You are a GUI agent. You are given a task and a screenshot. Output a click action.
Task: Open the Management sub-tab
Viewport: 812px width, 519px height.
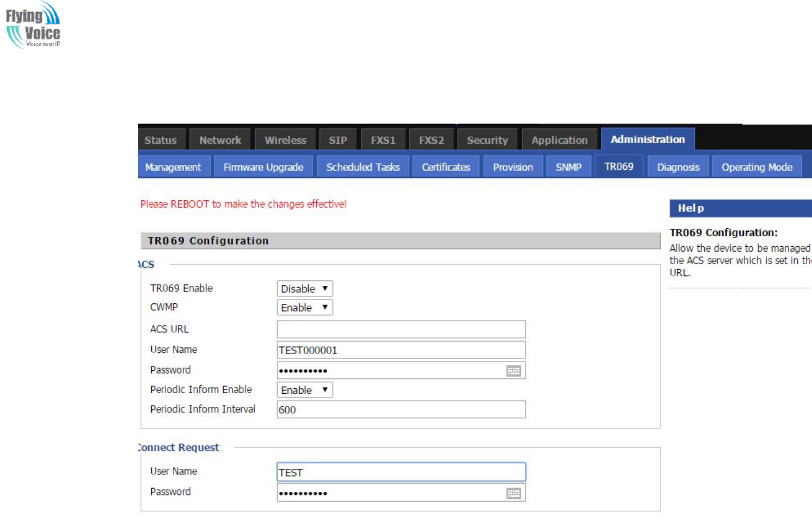(x=173, y=167)
